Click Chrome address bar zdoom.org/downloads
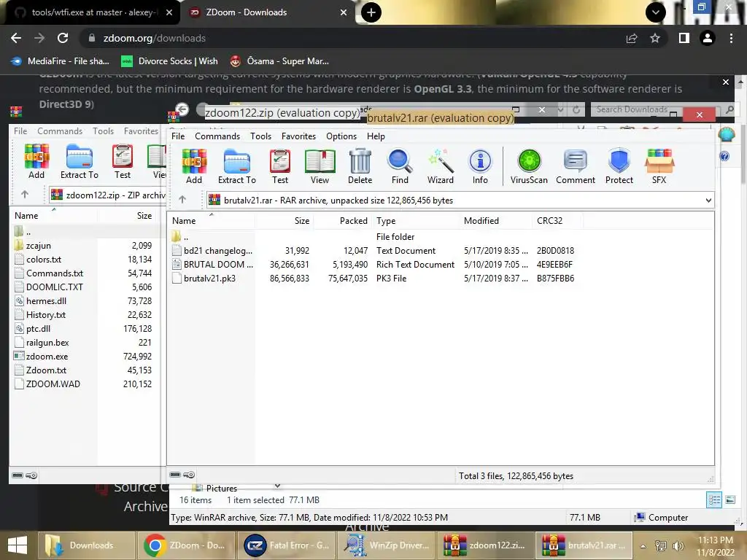 tap(352, 38)
